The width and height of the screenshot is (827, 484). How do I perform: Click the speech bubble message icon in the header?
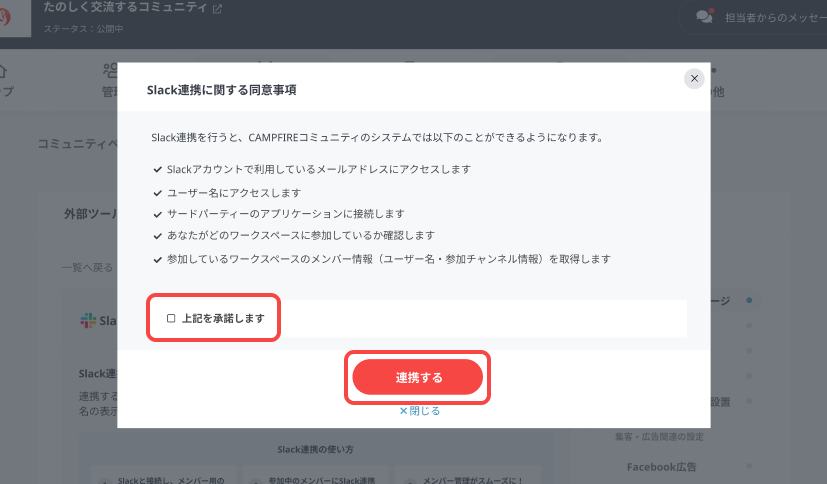click(704, 17)
